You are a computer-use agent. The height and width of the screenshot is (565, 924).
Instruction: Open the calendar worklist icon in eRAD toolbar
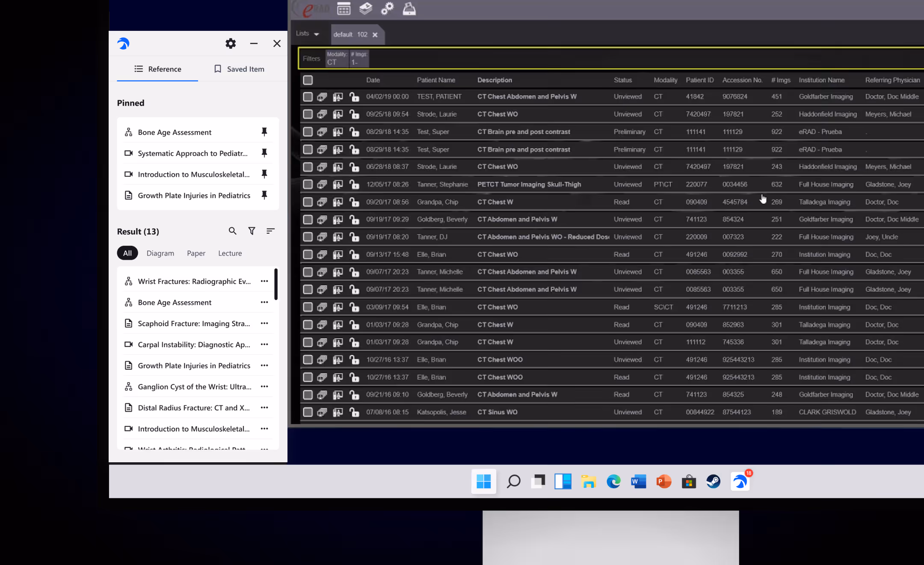[344, 9]
